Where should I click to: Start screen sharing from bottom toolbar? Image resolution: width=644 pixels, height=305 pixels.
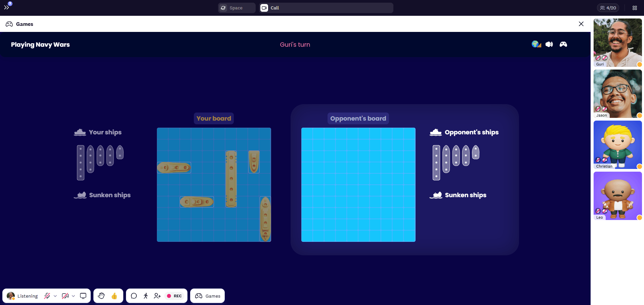pos(83,296)
